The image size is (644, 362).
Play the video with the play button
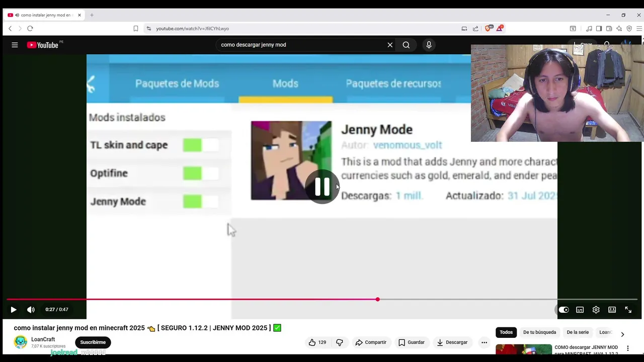point(14,310)
